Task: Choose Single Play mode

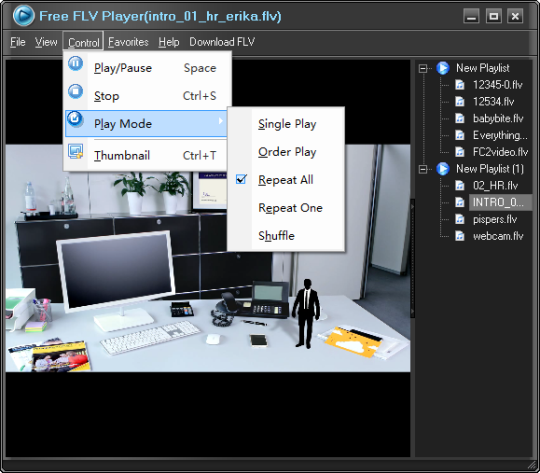Action: [x=287, y=124]
